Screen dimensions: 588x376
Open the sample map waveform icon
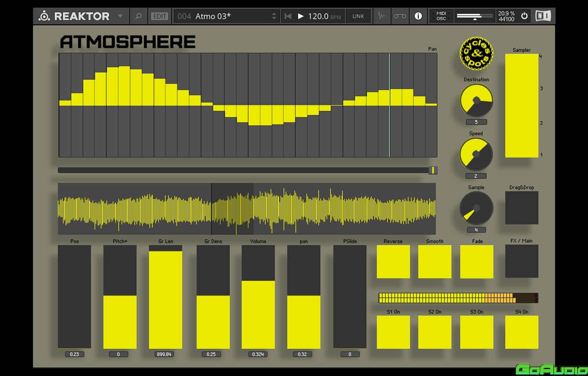(x=382, y=16)
